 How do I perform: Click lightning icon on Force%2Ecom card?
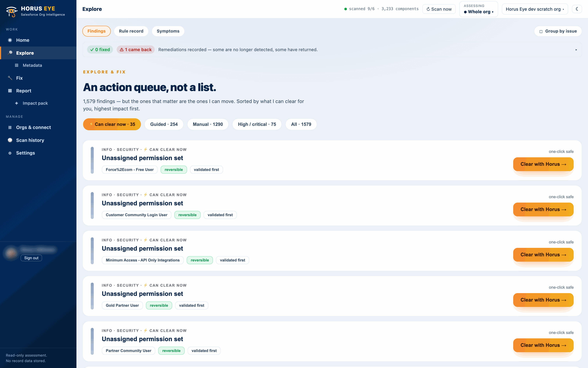click(x=146, y=149)
